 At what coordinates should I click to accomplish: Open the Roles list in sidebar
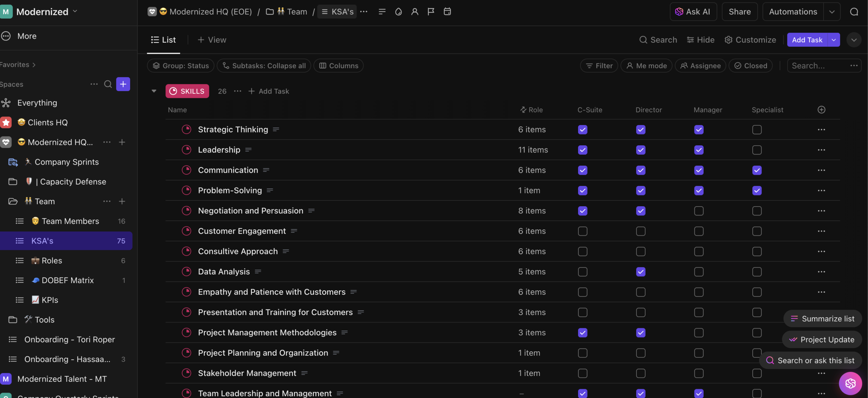[52, 260]
